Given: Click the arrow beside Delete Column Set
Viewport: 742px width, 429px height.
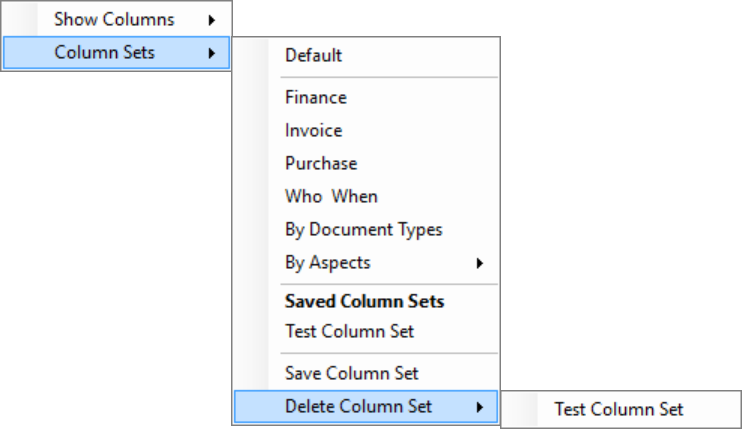Looking at the screenshot, I should (480, 406).
